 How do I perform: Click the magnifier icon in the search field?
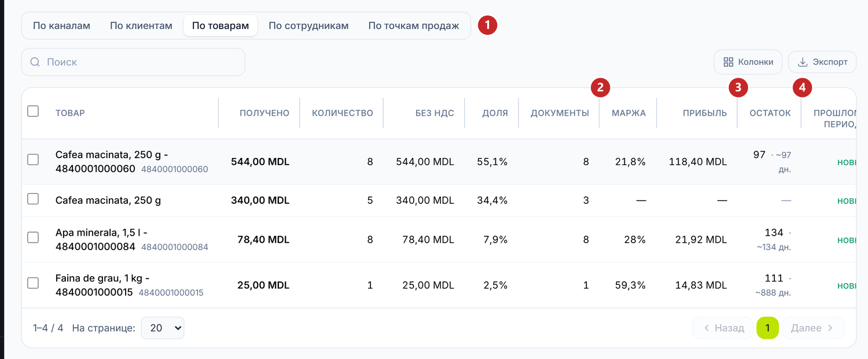[35, 62]
